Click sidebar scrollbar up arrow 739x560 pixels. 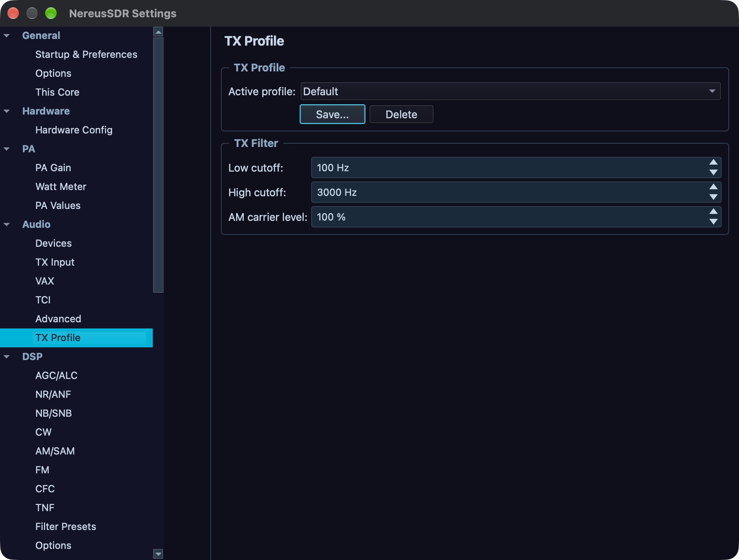(x=158, y=32)
